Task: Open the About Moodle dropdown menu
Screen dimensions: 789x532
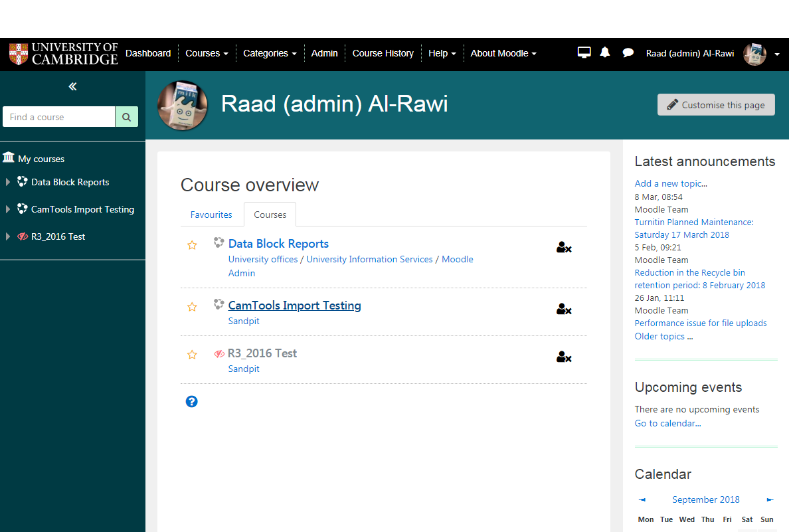Action: coord(503,53)
